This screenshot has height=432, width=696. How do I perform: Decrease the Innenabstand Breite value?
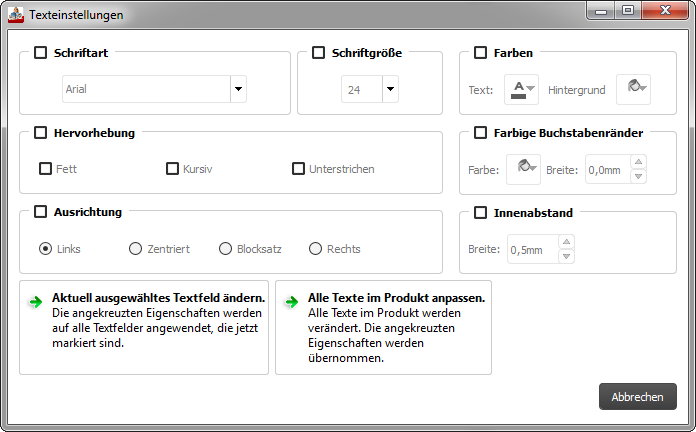click(x=565, y=256)
